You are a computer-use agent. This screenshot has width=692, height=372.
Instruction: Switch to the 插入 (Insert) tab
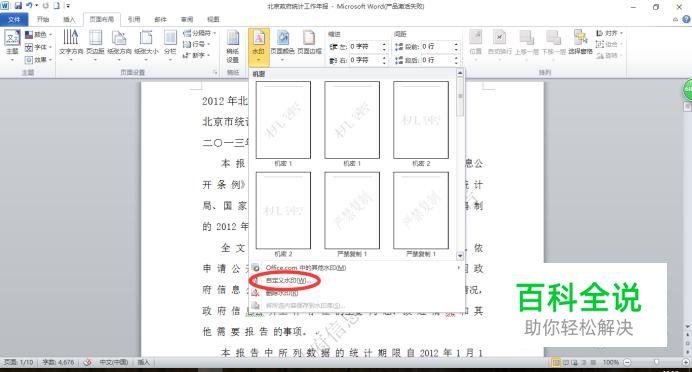tap(69, 19)
